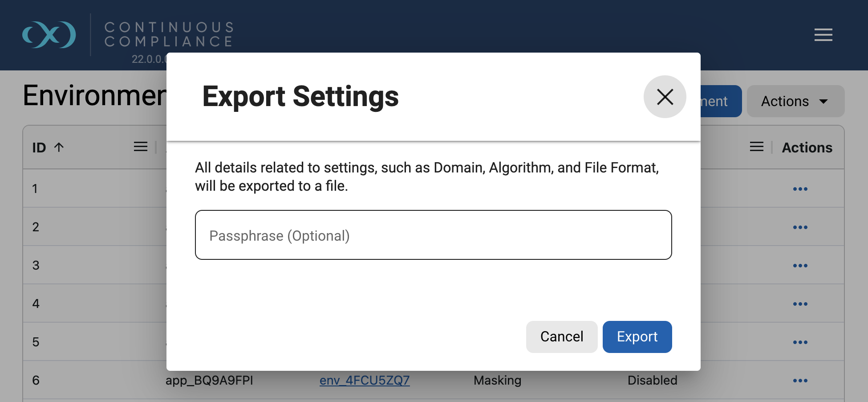Viewport: 868px width, 402px height.
Task: Dismiss the Export Settings dialog
Action: 665,97
